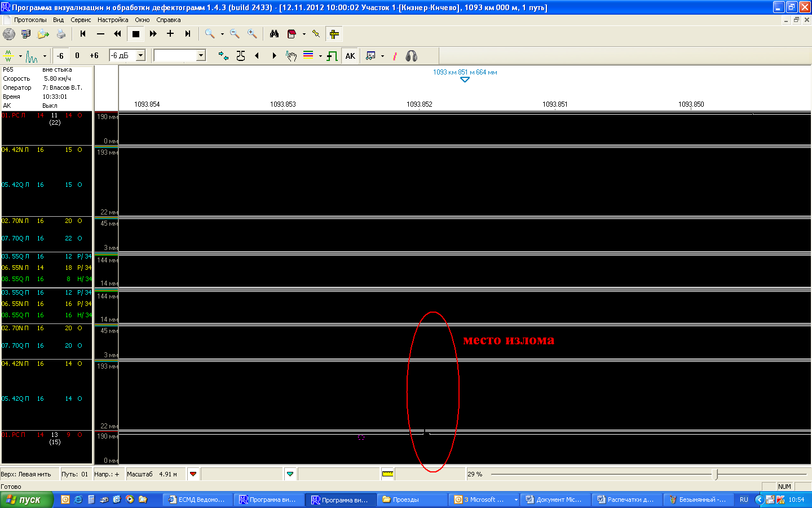
Task: Click the teal down-triangle status bar button
Action: (290, 474)
